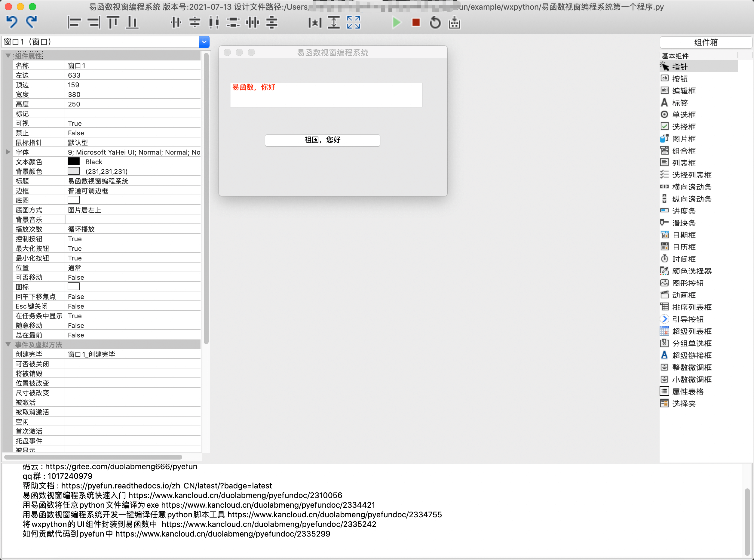Select the 单选框 component
The height and width of the screenshot is (560, 754).
pyautogui.click(x=698, y=115)
